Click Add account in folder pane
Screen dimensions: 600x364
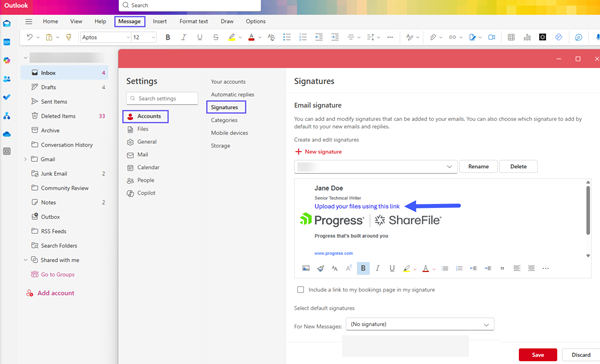coord(50,293)
